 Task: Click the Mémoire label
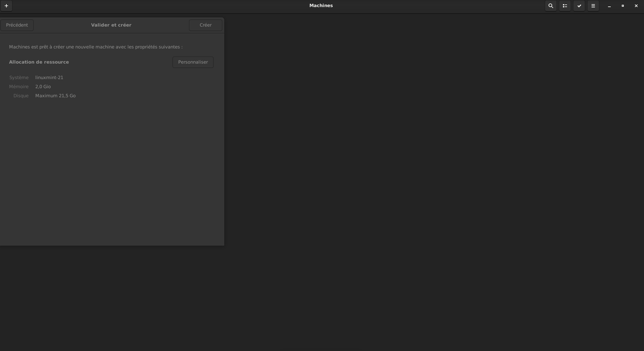pyautogui.click(x=19, y=86)
